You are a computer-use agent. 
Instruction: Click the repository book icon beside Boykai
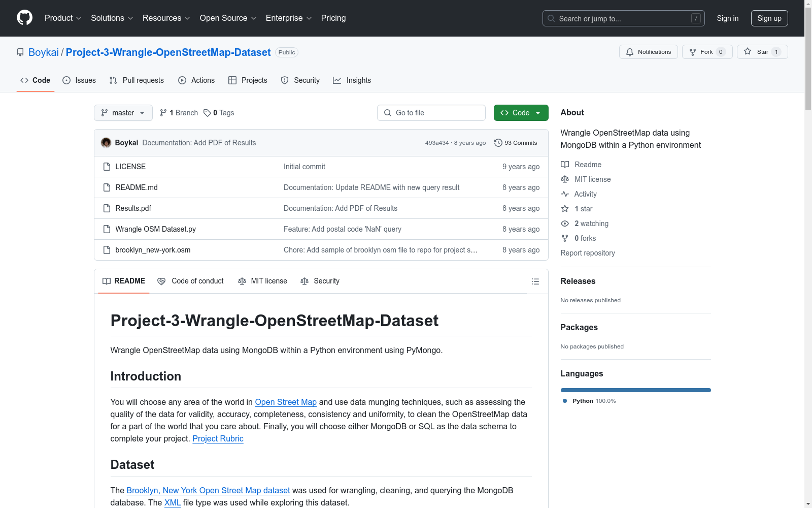[20, 52]
